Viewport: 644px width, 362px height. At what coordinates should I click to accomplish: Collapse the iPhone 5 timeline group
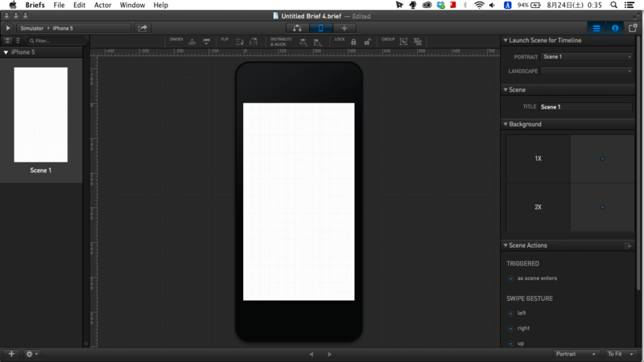coord(6,52)
